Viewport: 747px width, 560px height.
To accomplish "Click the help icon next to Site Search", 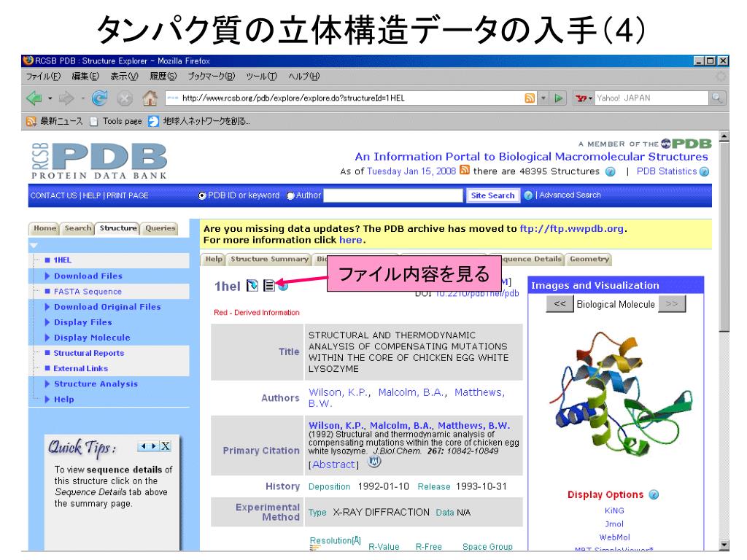I will (528, 195).
